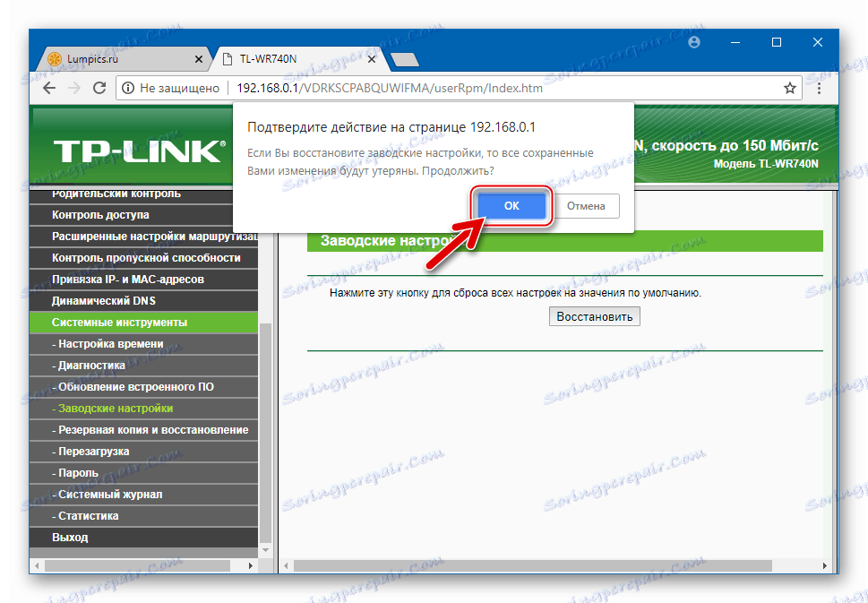Click the TP-LINK logo
The height and width of the screenshot is (603, 868).
[140, 151]
